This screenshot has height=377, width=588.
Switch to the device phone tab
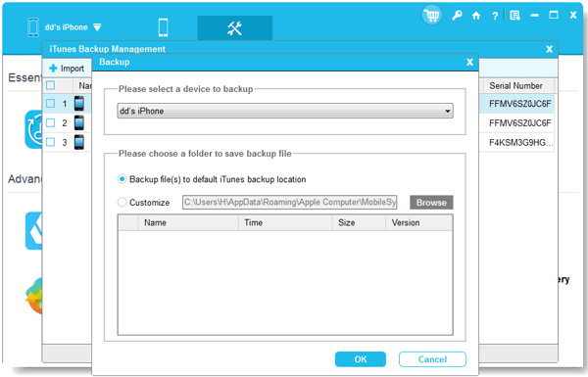tap(163, 27)
